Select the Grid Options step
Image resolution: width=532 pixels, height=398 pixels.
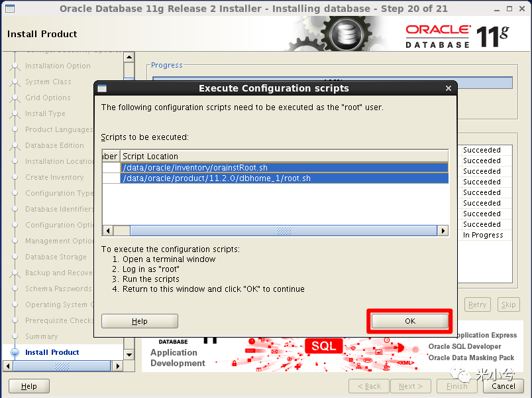point(48,98)
